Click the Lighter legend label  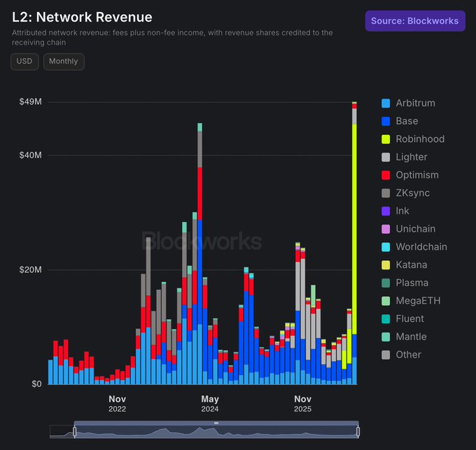(412, 157)
